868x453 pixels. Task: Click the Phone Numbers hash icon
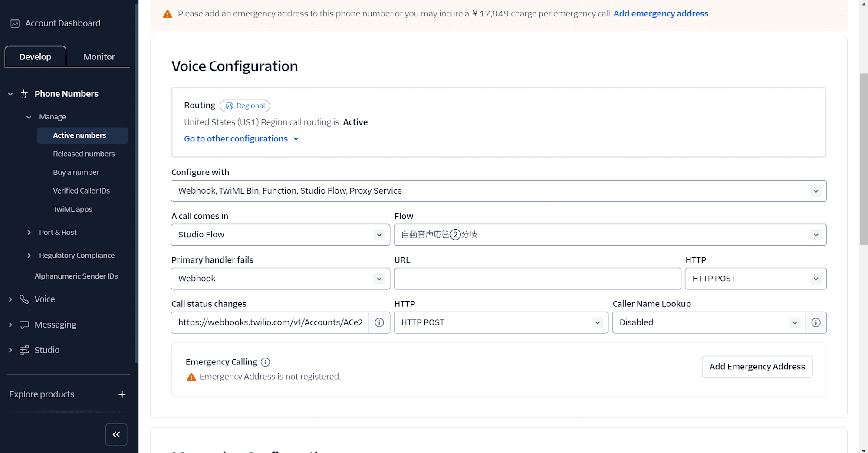click(x=24, y=94)
